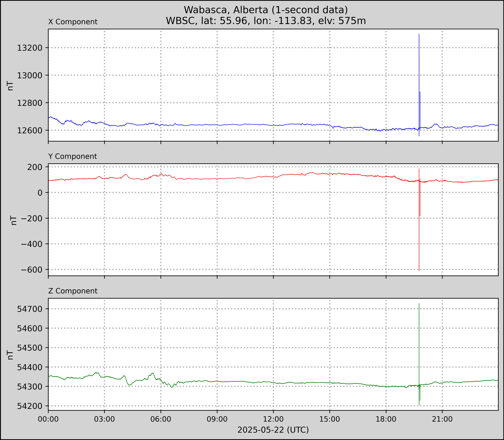The image size is (504, 440).
Task: Click the 09:00 time tick label
Action: [x=217, y=419]
